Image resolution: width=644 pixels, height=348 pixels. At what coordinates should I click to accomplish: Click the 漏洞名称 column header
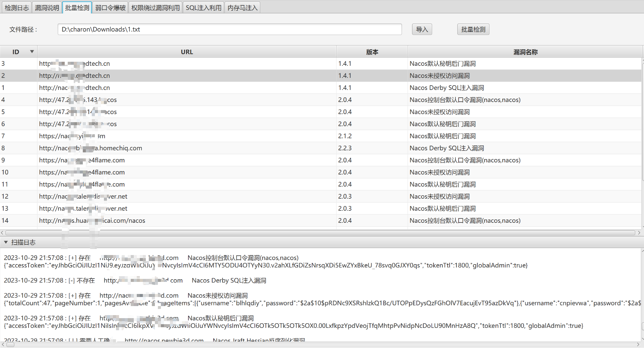525,52
